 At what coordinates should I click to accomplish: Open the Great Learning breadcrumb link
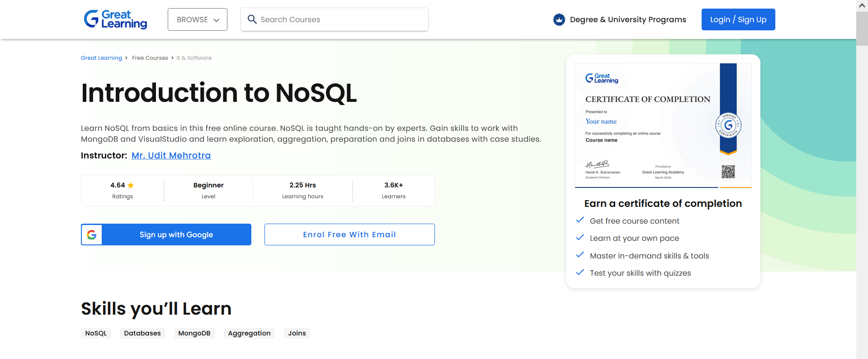[x=101, y=58]
